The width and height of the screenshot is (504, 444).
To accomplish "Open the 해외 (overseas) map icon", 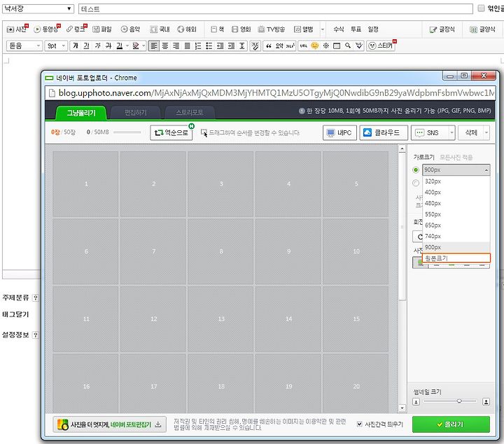I will (187, 29).
